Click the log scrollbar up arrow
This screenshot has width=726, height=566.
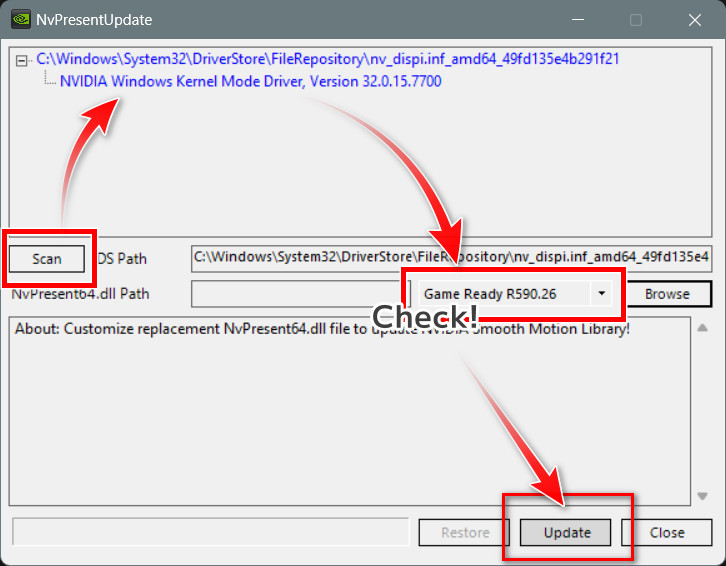pyautogui.click(x=702, y=328)
